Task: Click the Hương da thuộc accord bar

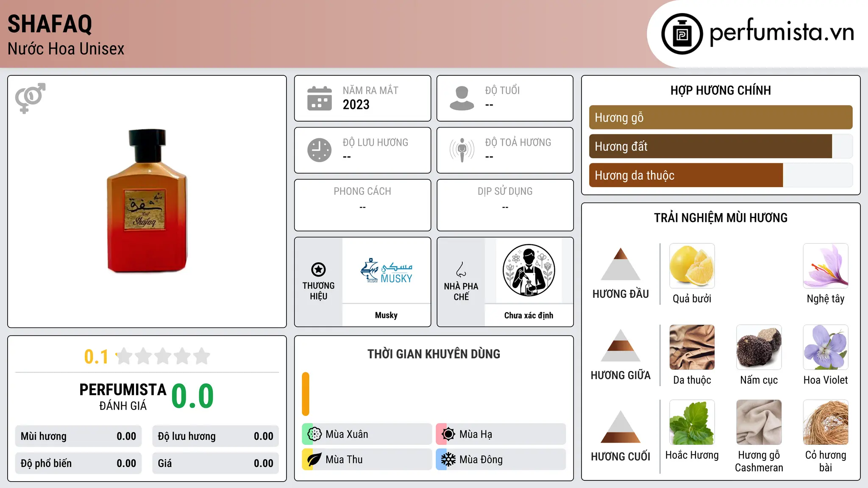Action: (x=721, y=175)
